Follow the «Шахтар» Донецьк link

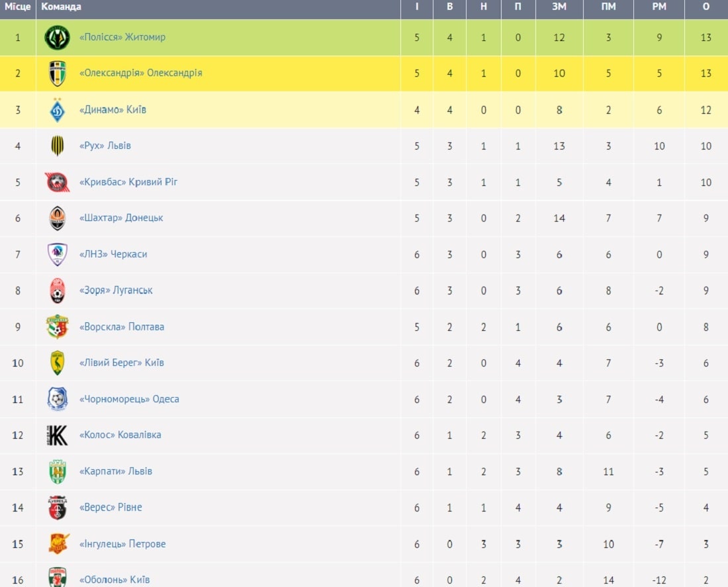[121, 218]
